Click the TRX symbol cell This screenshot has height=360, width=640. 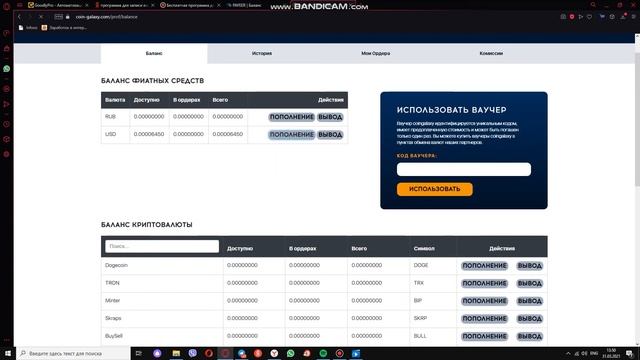pyautogui.click(x=419, y=283)
